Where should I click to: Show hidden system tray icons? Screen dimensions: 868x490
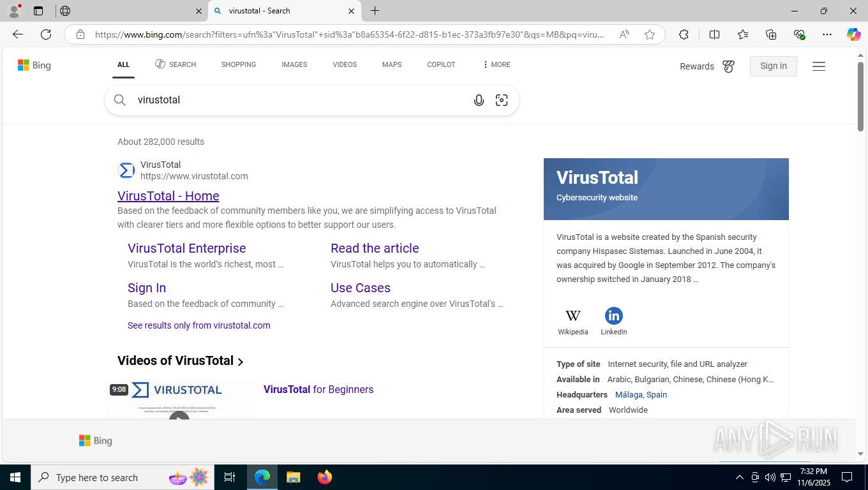[740, 477]
